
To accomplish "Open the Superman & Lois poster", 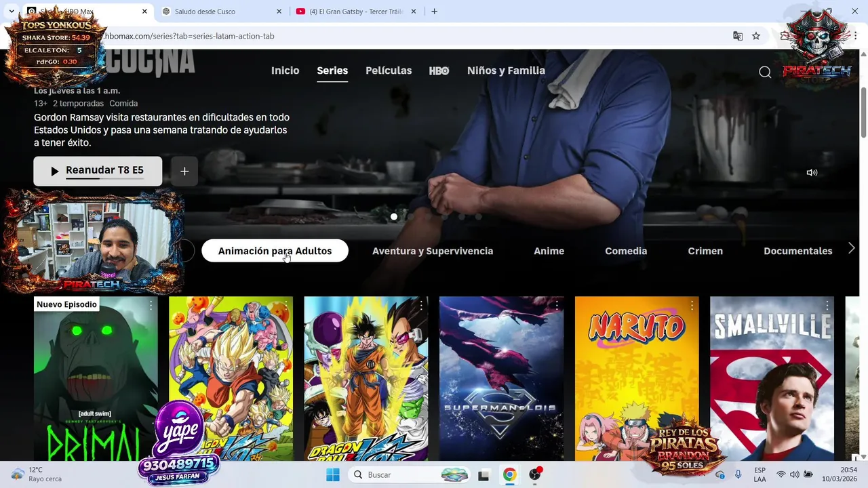I will click(501, 379).
